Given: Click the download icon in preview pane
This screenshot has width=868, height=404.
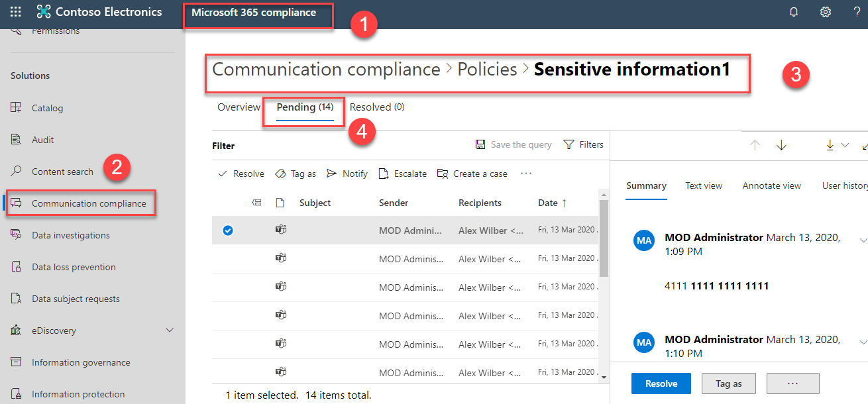Looking at the screenshot, I should pyautogui.click(x=830, y=146).
